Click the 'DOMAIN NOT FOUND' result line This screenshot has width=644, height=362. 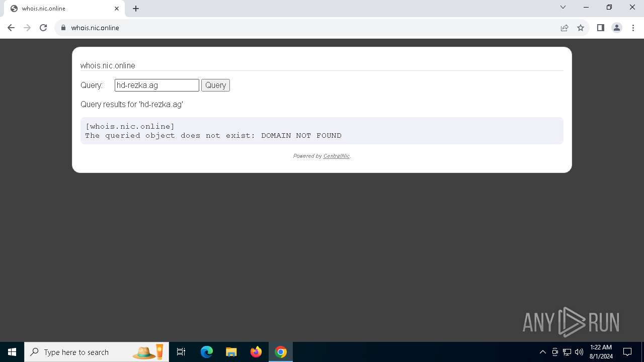[x=213, y=135]
